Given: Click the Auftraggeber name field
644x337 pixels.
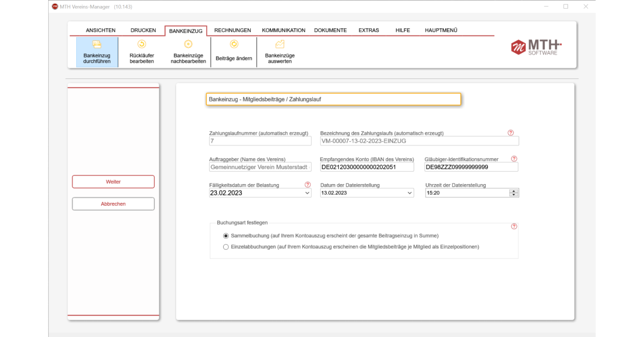Looking at the screenshot, I should tap(260, 167).
